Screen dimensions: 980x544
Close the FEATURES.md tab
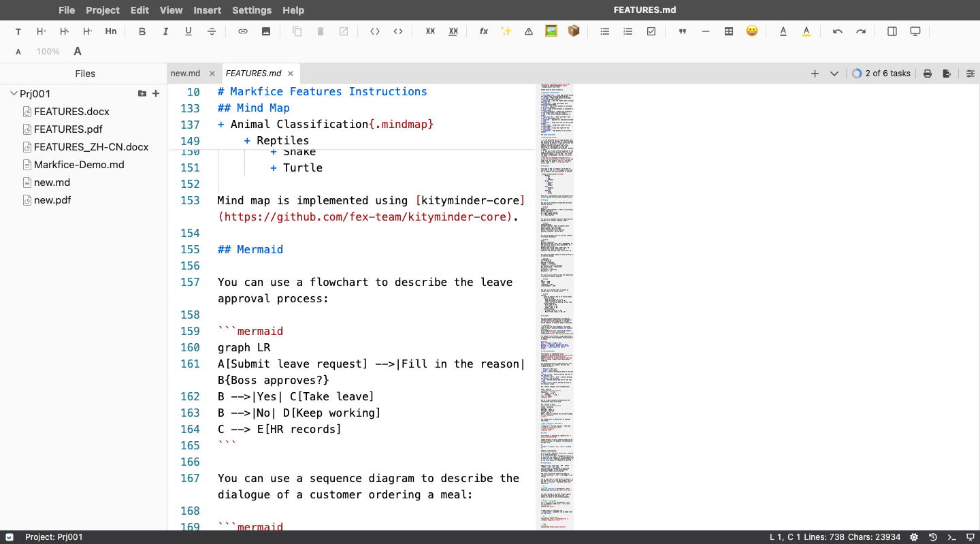[291, 74]
